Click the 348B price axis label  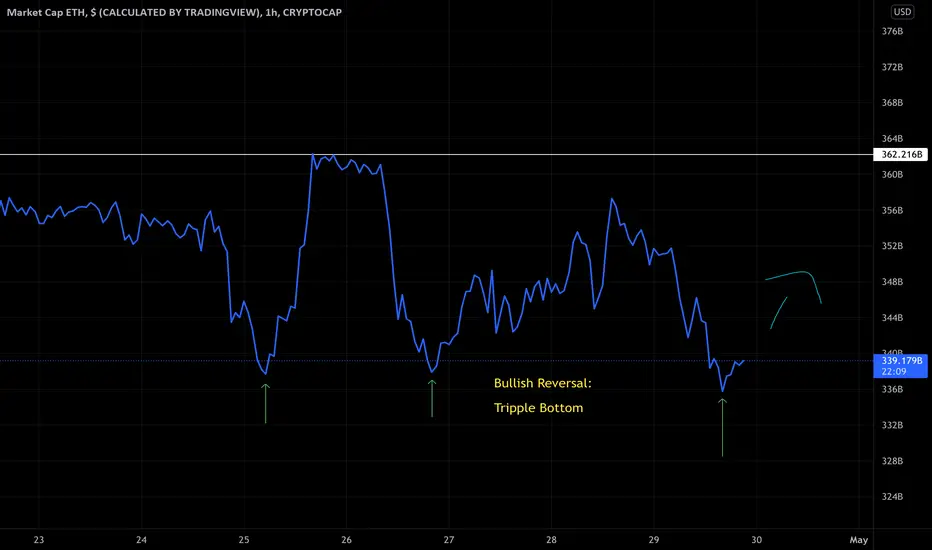point(892,282)
